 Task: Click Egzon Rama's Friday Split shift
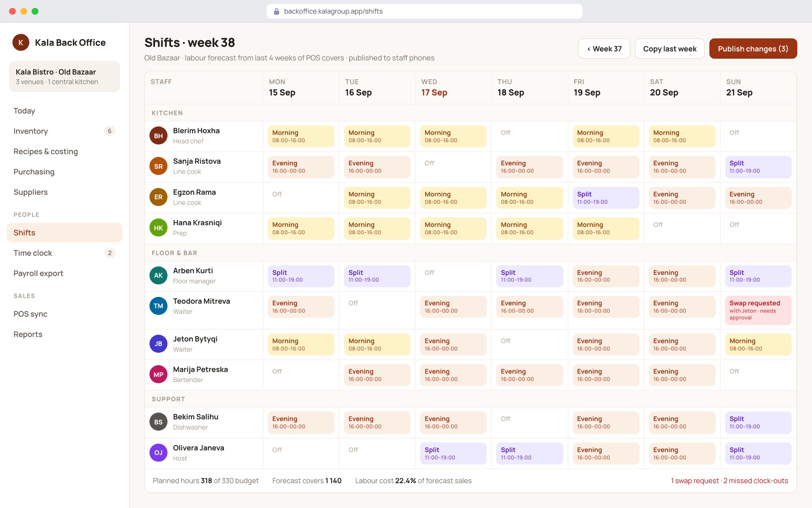[x=606, y=198]
